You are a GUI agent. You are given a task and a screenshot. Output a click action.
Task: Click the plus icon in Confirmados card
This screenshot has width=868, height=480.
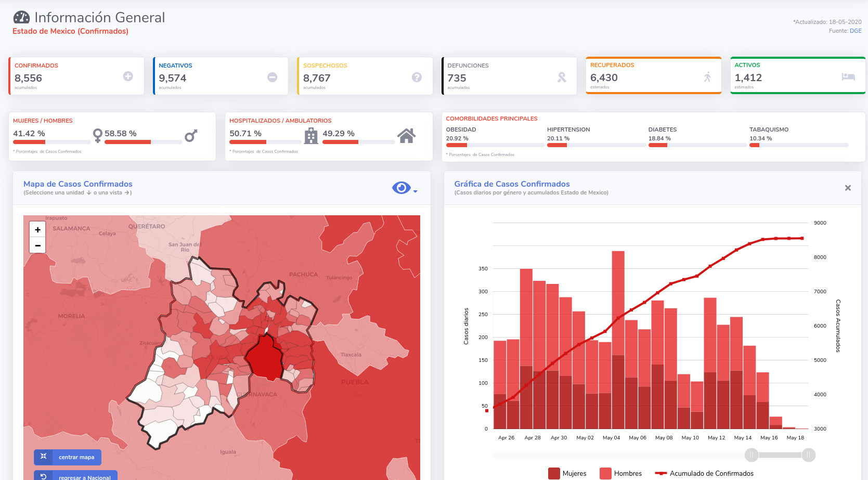[x=128, y=76]
